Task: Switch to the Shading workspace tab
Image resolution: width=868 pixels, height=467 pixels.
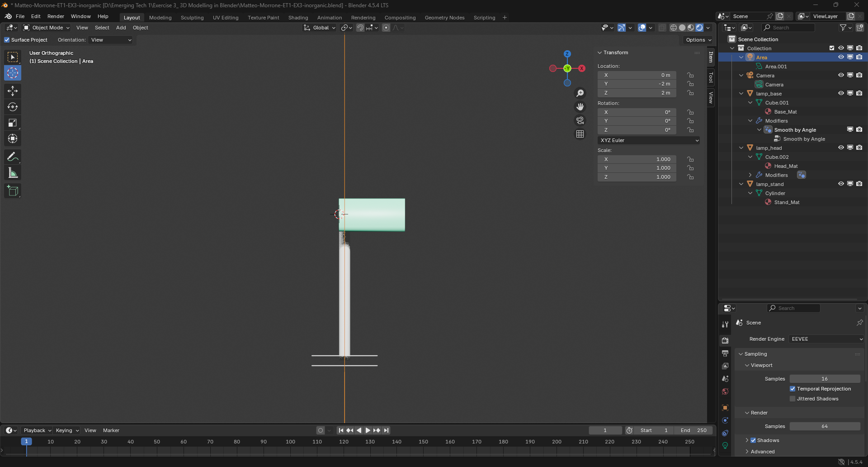Action: click(298, 18)
